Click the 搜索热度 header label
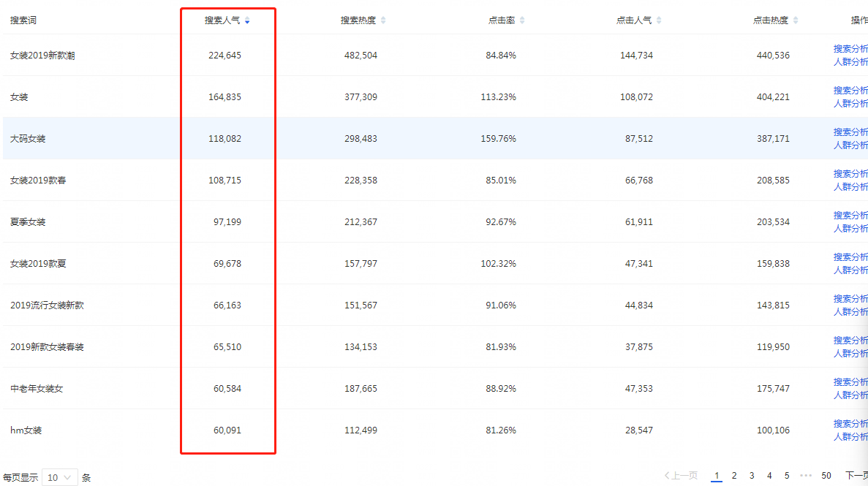The height and width of the screenshot is (486, 868). pos(358,20)
